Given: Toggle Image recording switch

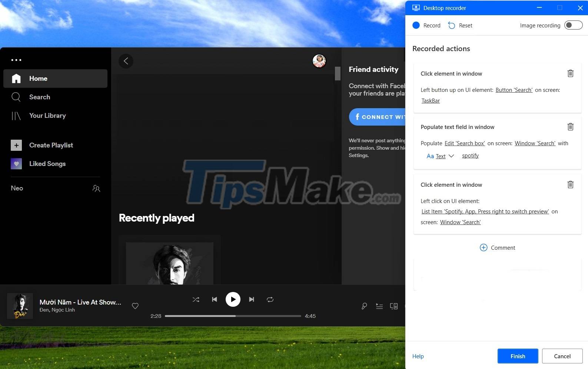Looking at the screenshot, I should pos(573,25).
